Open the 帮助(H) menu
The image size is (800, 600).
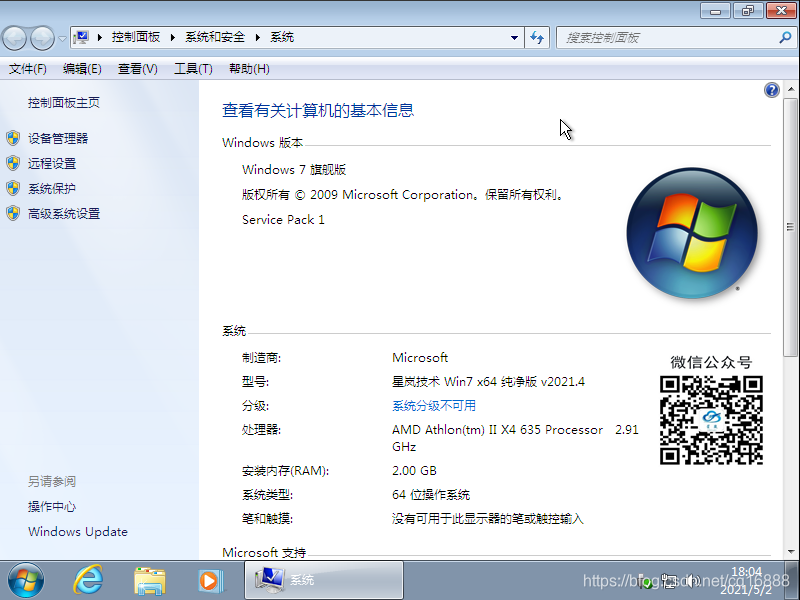pyautogui.click(x=249, y=69)
